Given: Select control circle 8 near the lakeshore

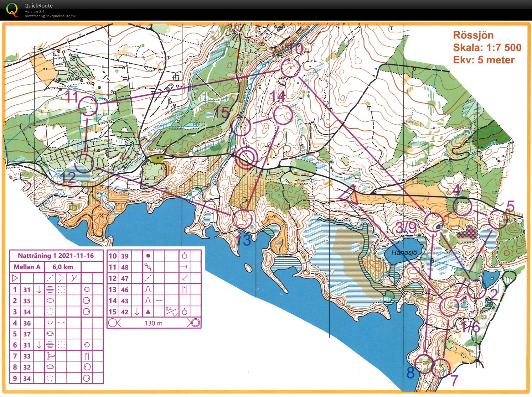Looking at the screenshot, I should (424, 364).
